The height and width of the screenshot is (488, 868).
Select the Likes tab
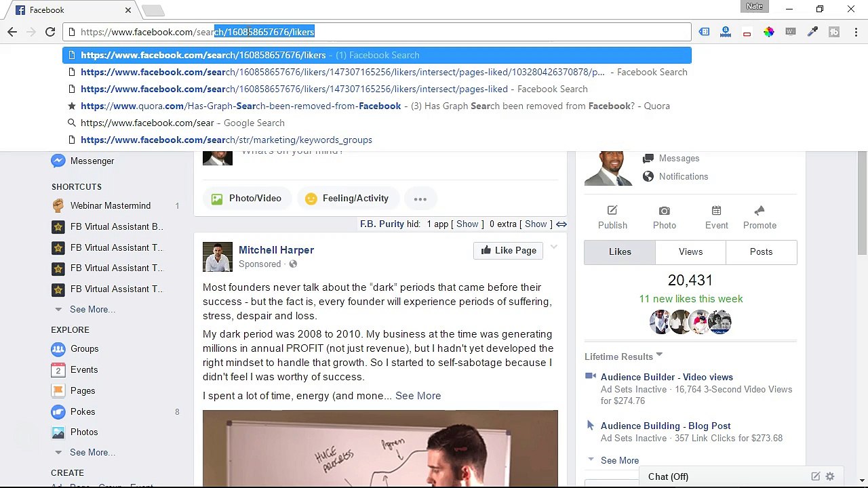(620, 251)
